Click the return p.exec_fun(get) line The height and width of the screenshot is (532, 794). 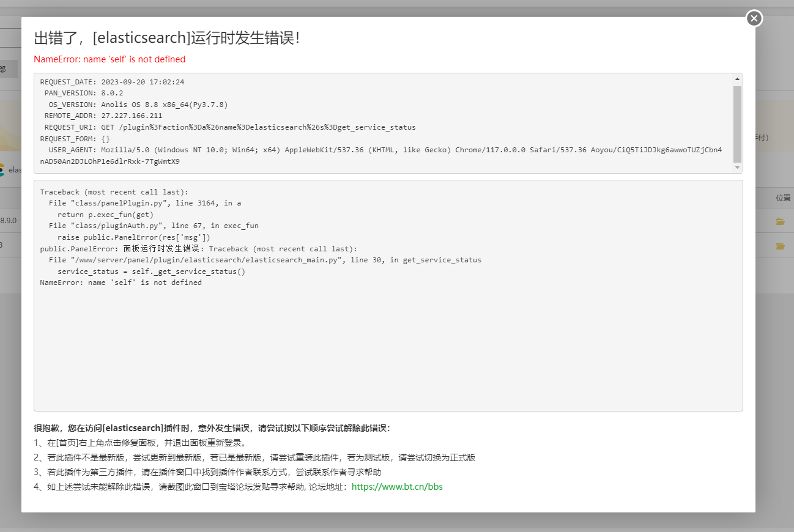(x=105, y=215)
